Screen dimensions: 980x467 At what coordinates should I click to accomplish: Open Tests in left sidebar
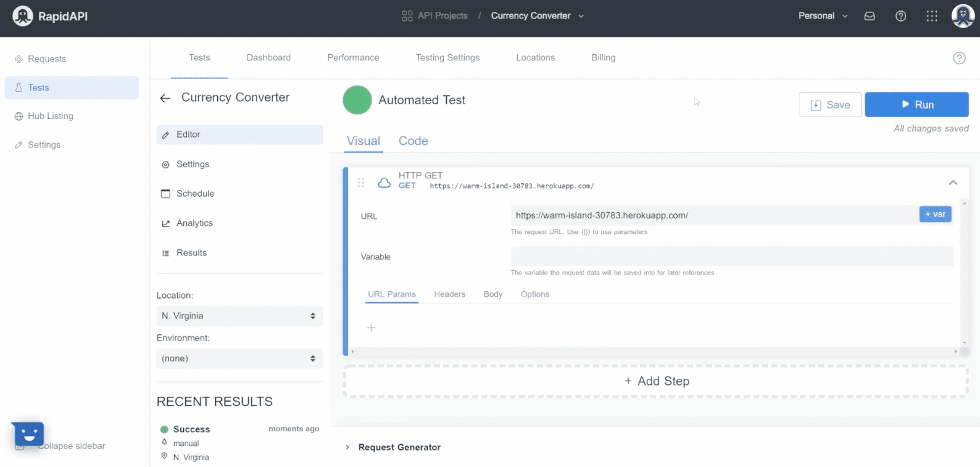click(72, 88)
